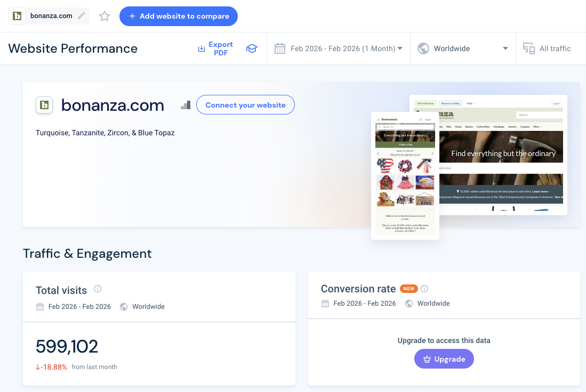Click the info icon next to Conversion rate
This screenshot has width=586, height=392.
point(424,289)
